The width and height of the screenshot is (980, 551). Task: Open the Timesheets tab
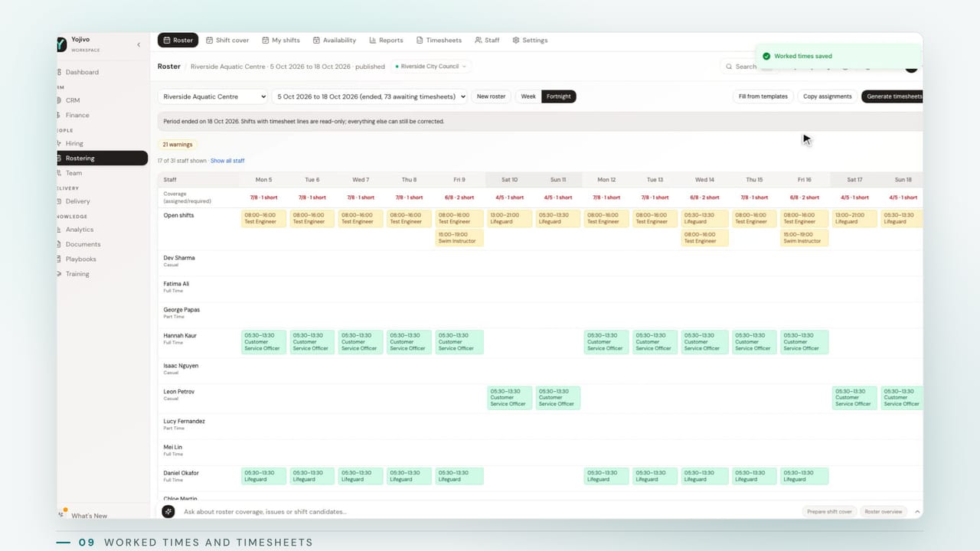pos(439,40)
